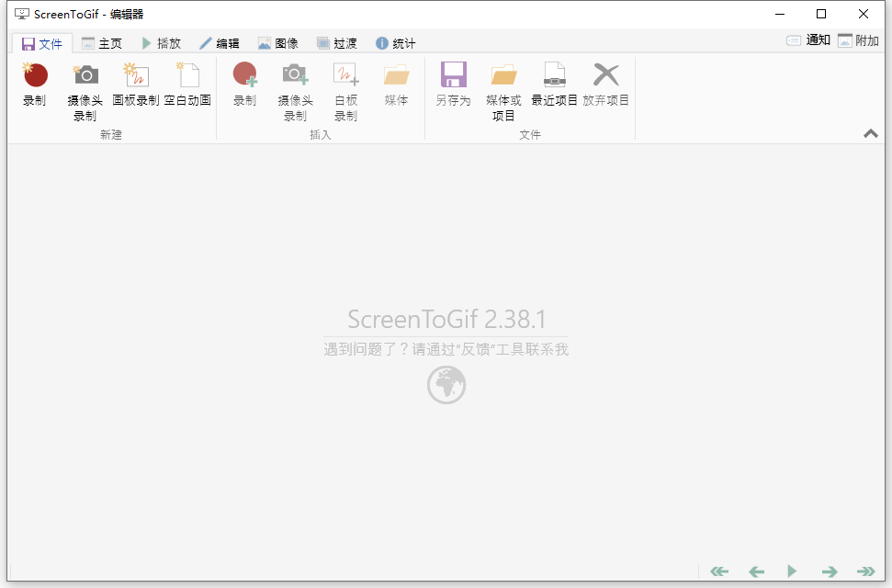The width and height of the screenshot is (892, 588).
Task: Switch to the 主页 ribbon tab
Action: (x=102, y=43)
